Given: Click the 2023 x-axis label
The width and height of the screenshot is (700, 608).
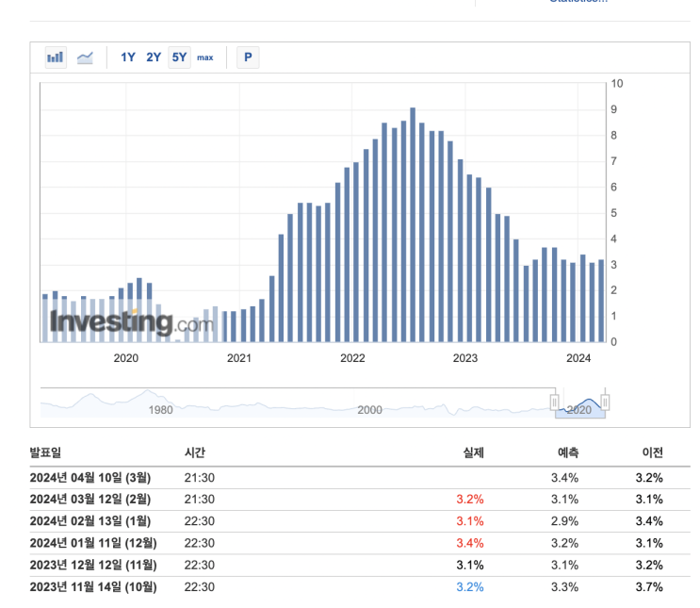Looking at the screenshot, I should [465, 358].
